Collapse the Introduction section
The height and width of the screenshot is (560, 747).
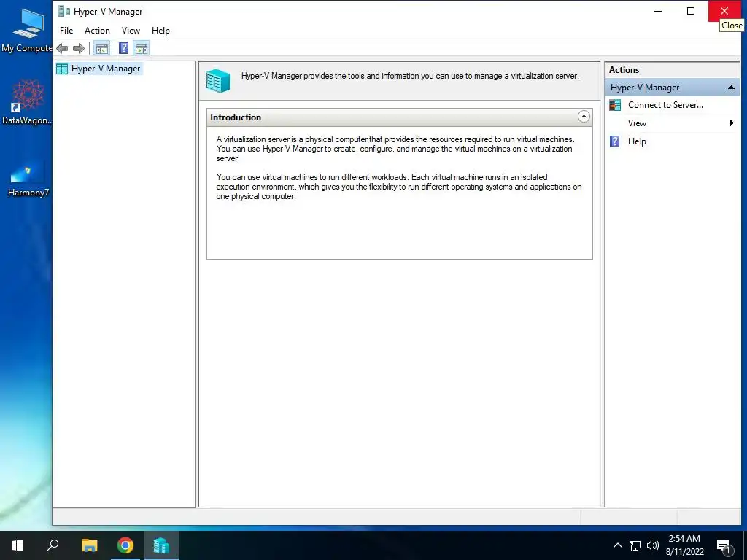coord(584,117)
